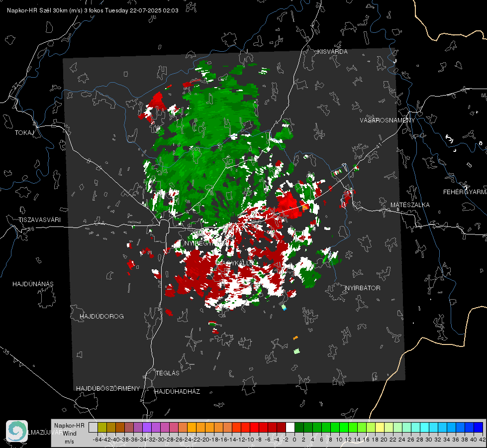This screenshot has width=487, height=448.
Task: Click the white zero-velocity swatch in legend
Action: [290, 427]
